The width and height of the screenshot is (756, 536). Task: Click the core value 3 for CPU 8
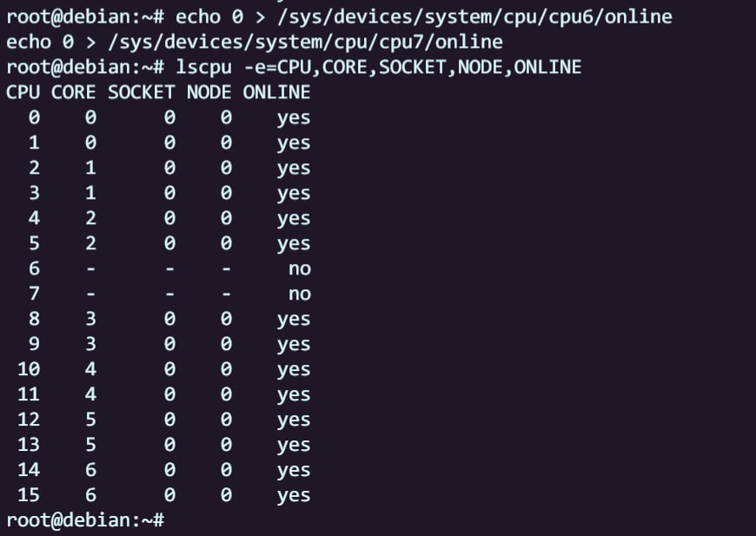pos(90,320)
